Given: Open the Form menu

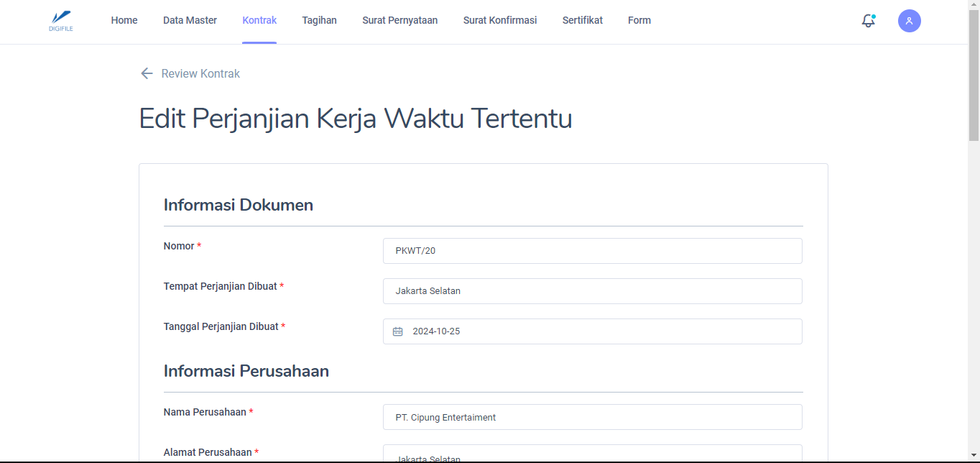Looking at the screenshot, I should (639, 20).
